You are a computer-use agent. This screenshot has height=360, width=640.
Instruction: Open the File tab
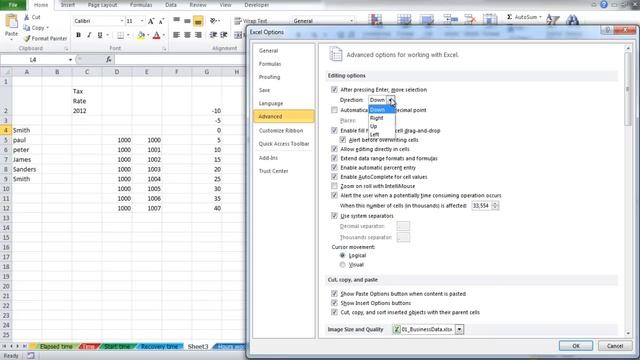click(13, 5)
